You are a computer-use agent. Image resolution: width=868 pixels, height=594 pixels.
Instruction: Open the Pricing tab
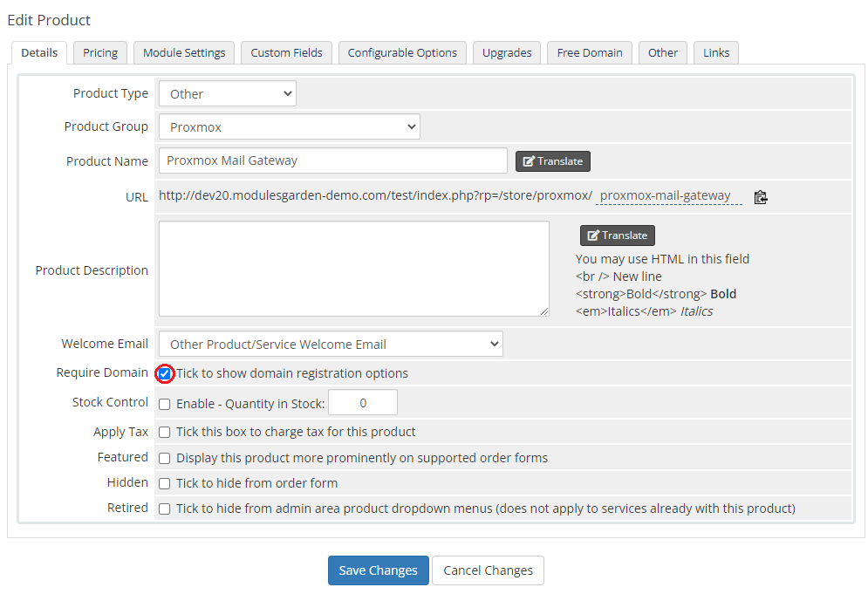pyautogui.click(x=100, y=52)
